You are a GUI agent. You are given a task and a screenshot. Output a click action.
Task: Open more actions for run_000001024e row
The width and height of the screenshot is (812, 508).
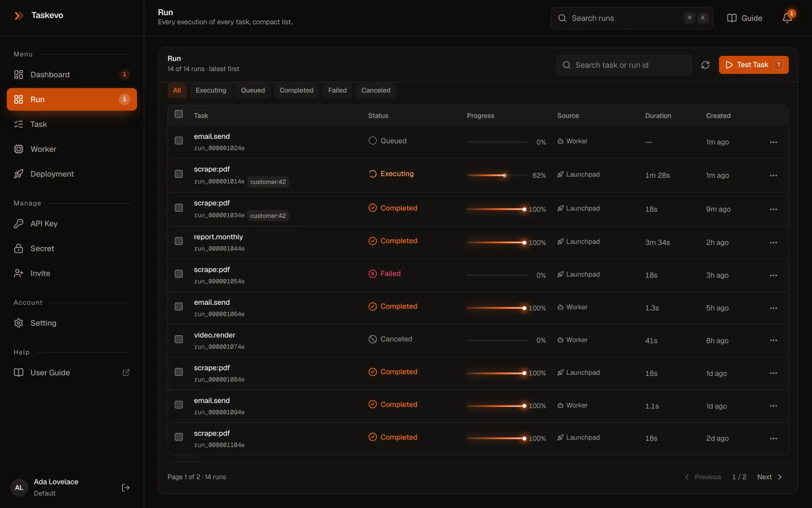coord(773,142)
